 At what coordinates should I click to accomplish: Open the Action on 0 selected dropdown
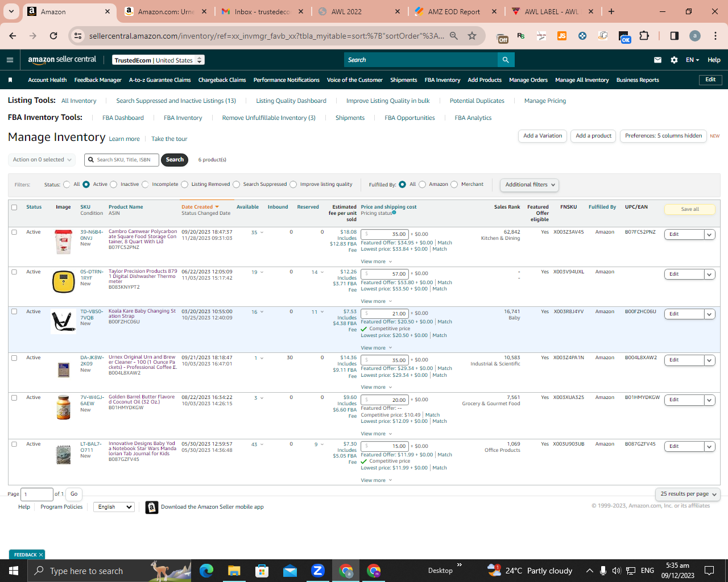coord(42,160)
